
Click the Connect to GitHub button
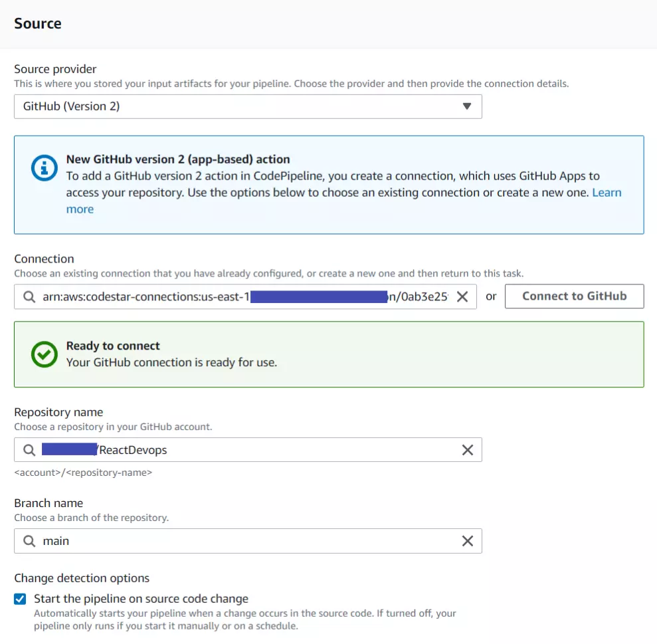click(x=574, y=296)
